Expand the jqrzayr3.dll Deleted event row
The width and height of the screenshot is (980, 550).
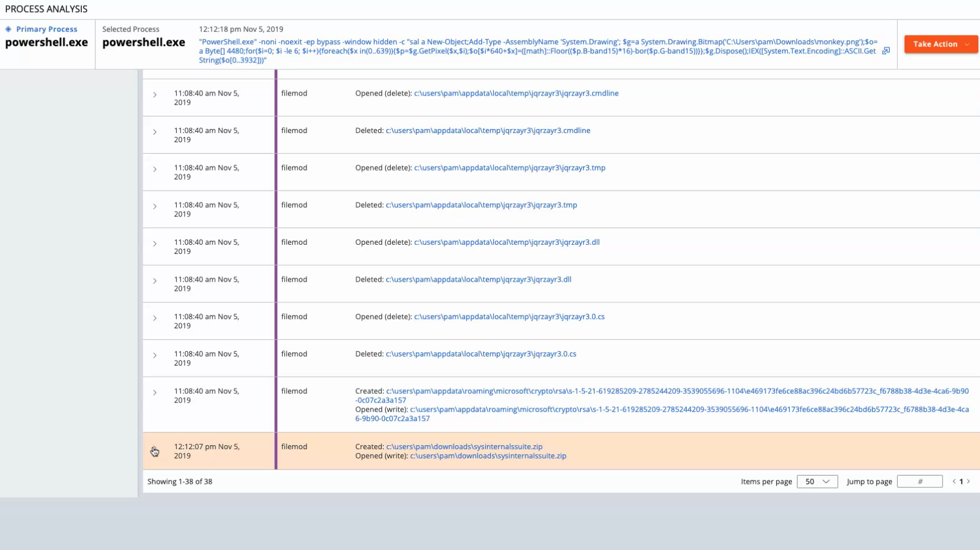[x=154, y=282]
